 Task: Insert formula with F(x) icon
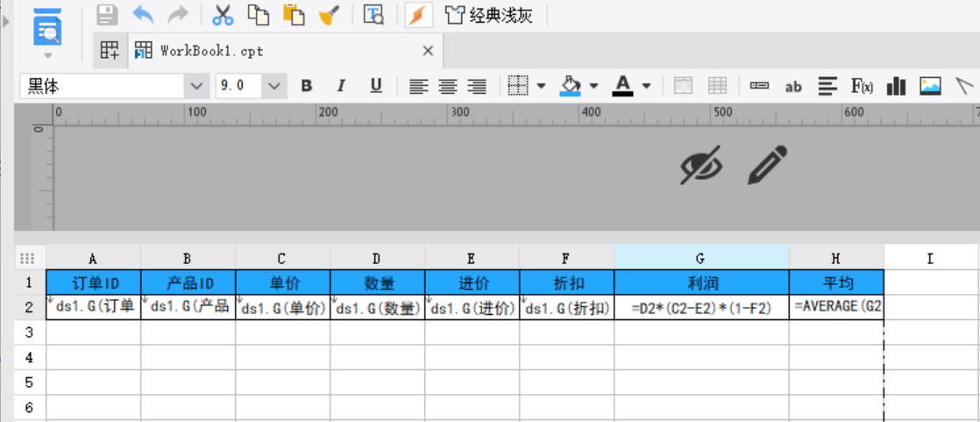click(862, 86)
